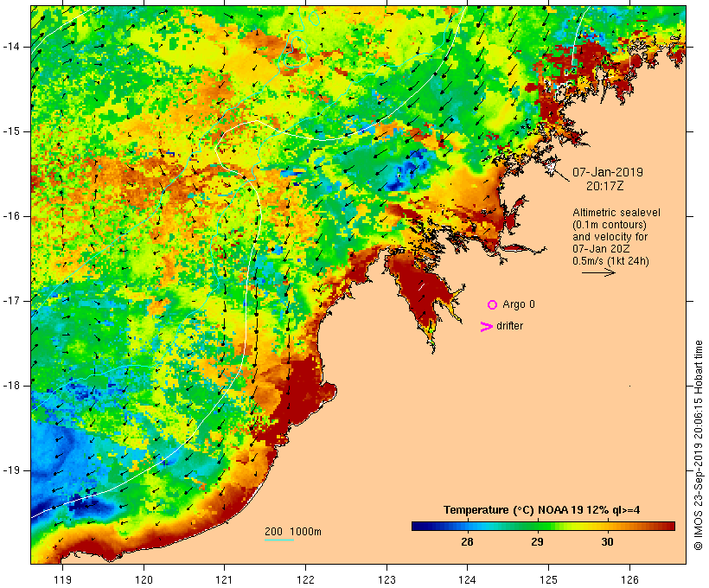Viewport: 709px width, 588px height.
Task: Click the longitude axis label '120'
Action: [x=144, y=579]
